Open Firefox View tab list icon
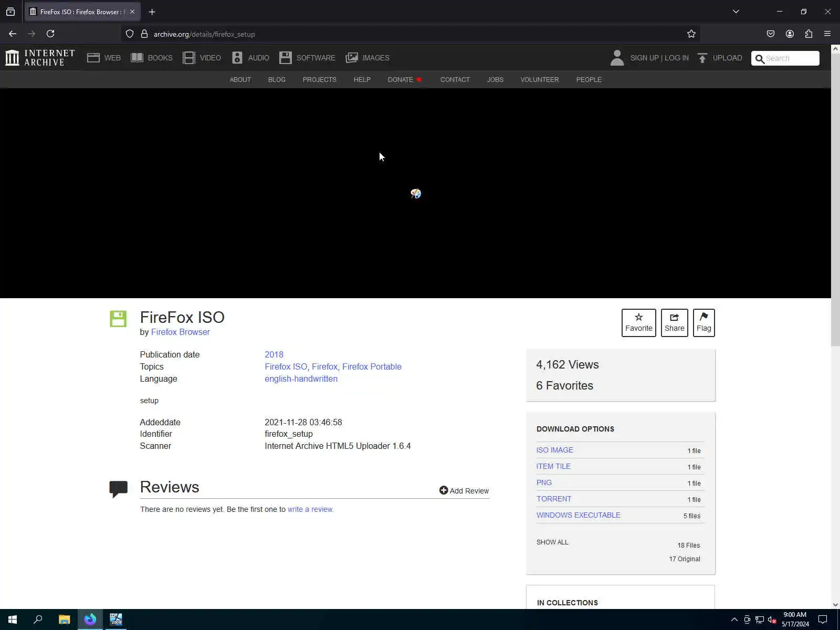 pos(10,12)
